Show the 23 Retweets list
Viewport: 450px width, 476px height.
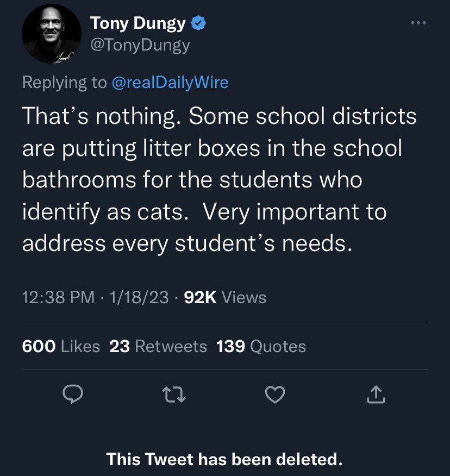[x=158, y=346]
